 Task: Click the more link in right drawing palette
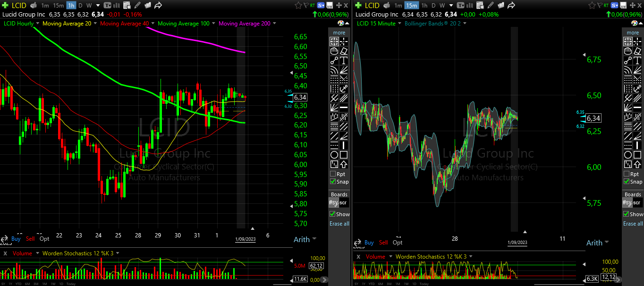coord(633,33)
